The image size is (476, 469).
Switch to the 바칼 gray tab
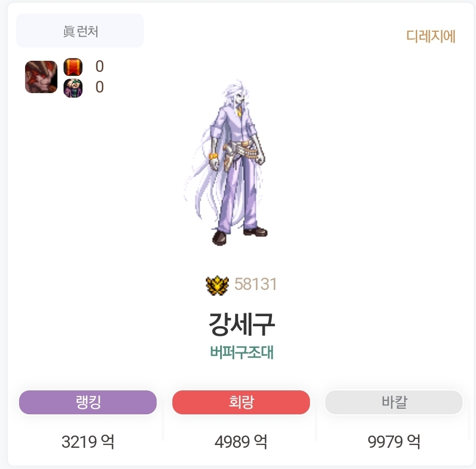coord(394,402)
